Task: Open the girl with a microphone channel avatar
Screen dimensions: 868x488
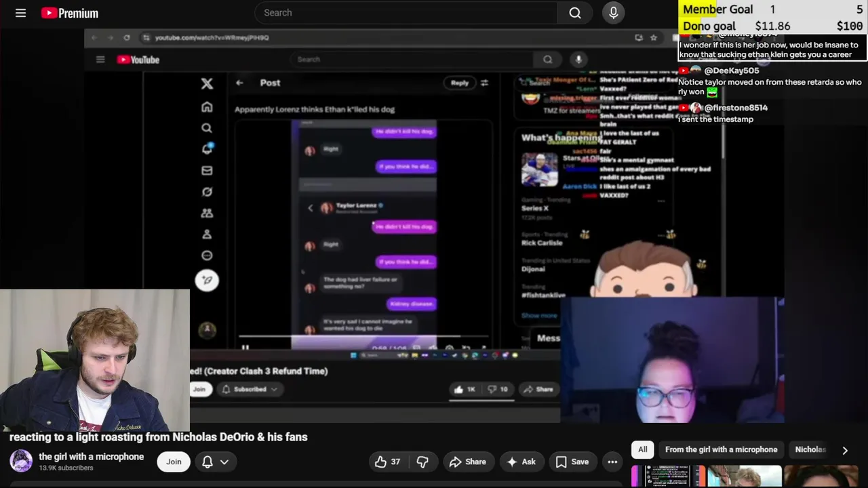Action: tap(21, 462)
